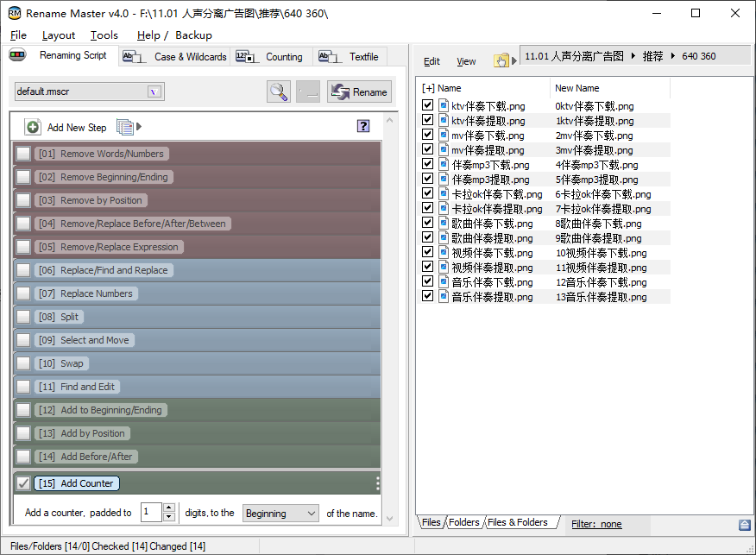Click the icon at bottom-right of file panel
This screenshot has width=756, height=555.
coord(744,525)
